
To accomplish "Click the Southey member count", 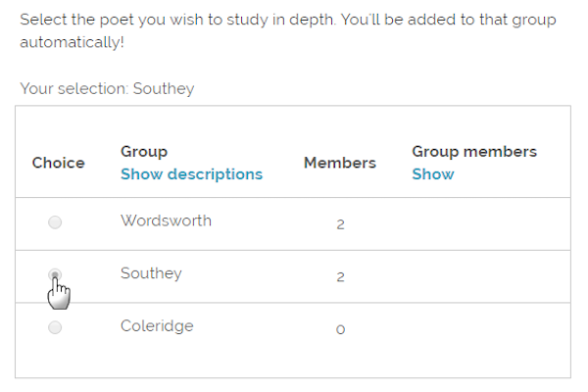I will pyautogui.click(x=340, y=276).
